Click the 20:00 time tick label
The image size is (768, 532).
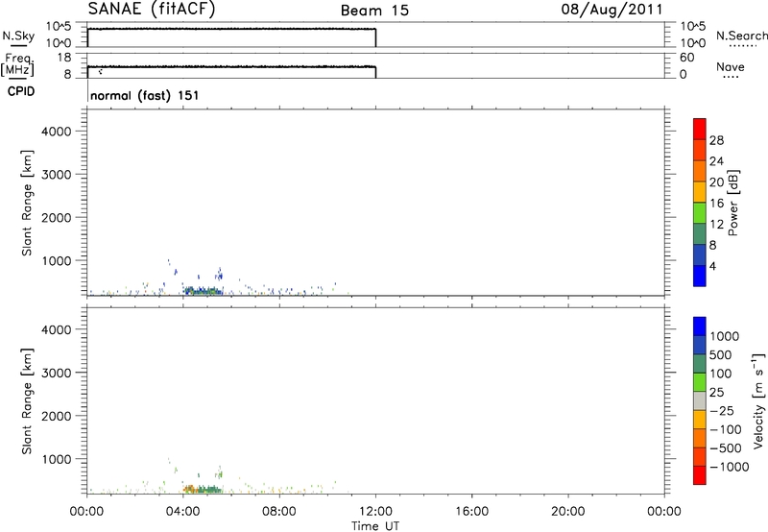click(x=567, y=512)
